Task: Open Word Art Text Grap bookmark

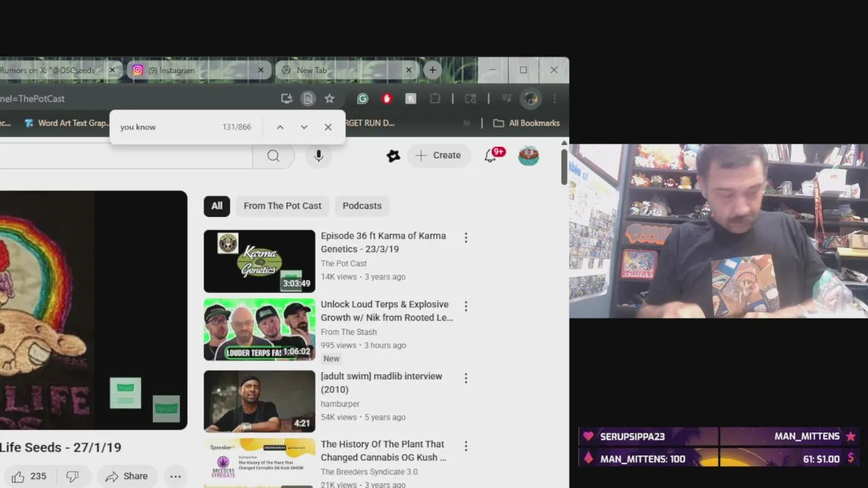Action: 66,123
